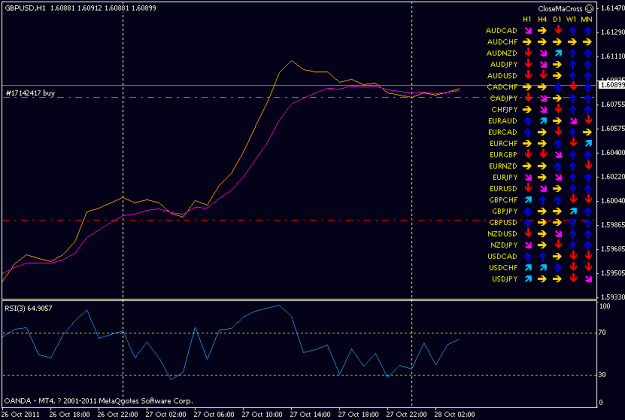Click the EURUSD H1 red down arrow
The width and height of the screenshot is (625, 420).
click(528, 188)
